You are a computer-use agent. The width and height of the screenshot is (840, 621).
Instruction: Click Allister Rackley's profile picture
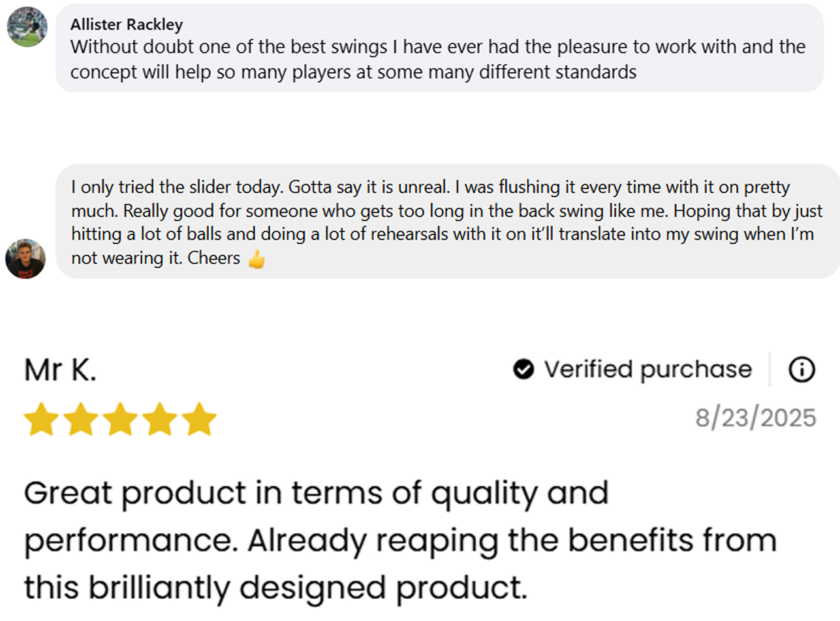(27, 27)
